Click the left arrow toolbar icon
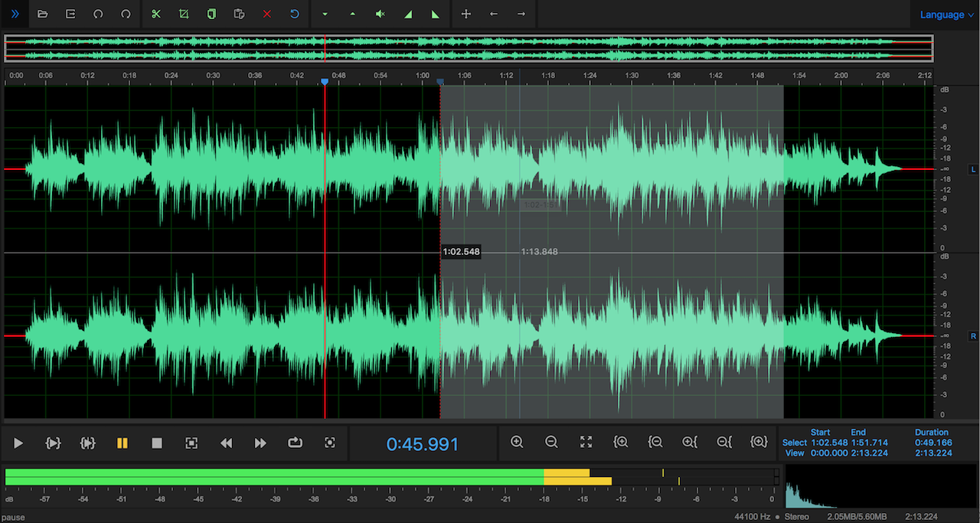Screen dimensions: 980x523 (494, 14)
